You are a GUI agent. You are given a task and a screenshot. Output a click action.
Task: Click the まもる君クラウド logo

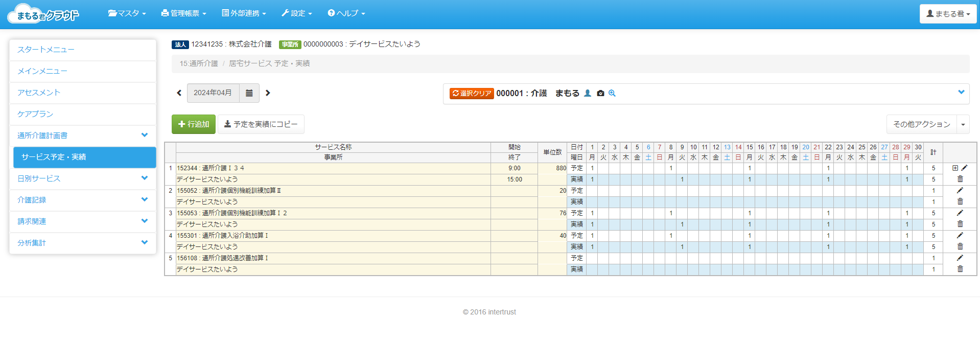pos(43,14)
